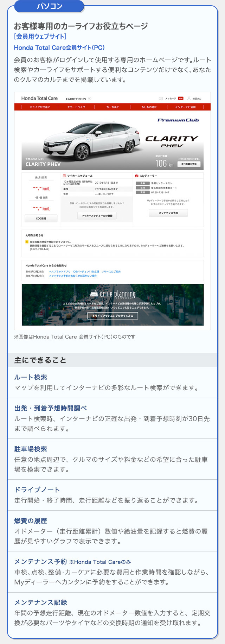
Task: Click the yellow warning icon in 大切なお知らせ
Action: pyautogui.click(x=27, y=242)
